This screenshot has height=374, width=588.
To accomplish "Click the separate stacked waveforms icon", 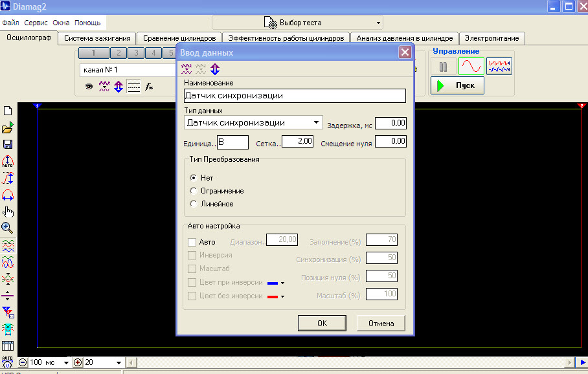I will [8, 246].
